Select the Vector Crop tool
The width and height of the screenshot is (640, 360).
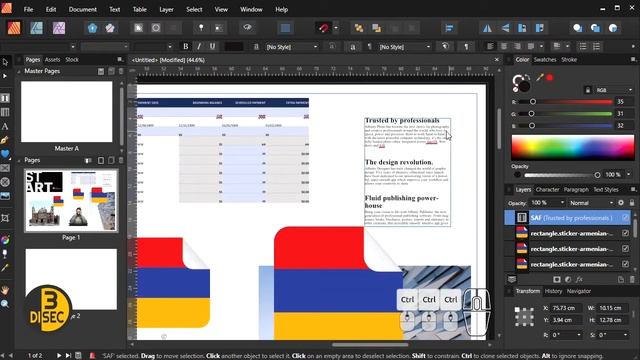5,218
